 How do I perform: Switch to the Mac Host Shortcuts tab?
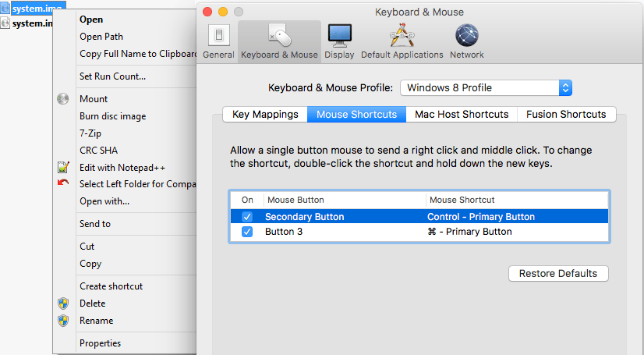461,114
